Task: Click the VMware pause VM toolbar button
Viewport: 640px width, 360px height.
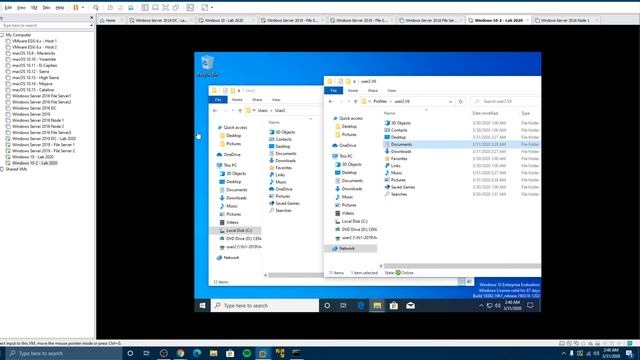Action: point(76,7)
